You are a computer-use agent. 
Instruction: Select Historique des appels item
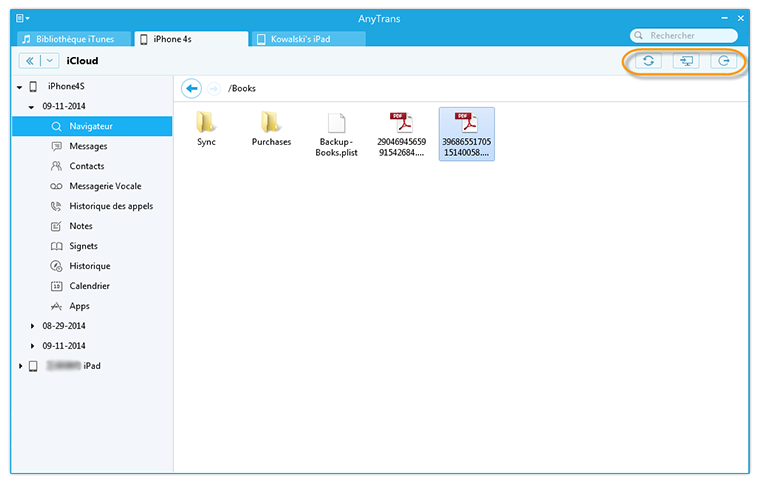point(92,206)
